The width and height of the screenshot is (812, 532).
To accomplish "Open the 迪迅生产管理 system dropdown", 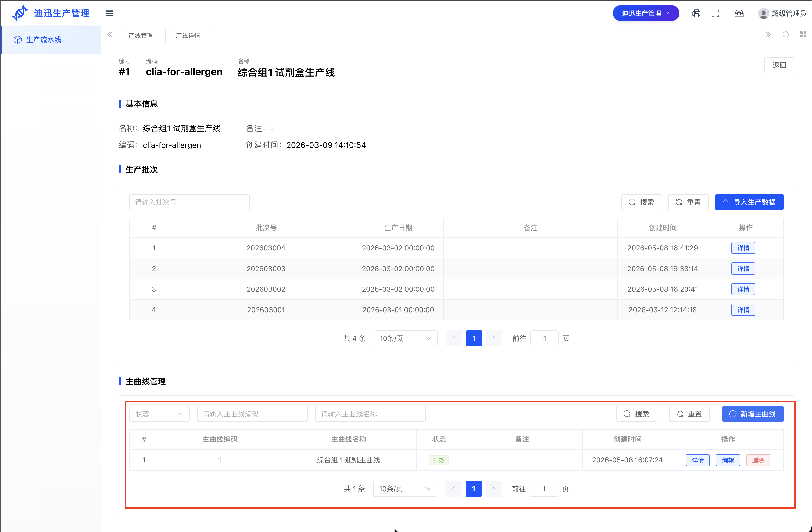I will point(646,13).
